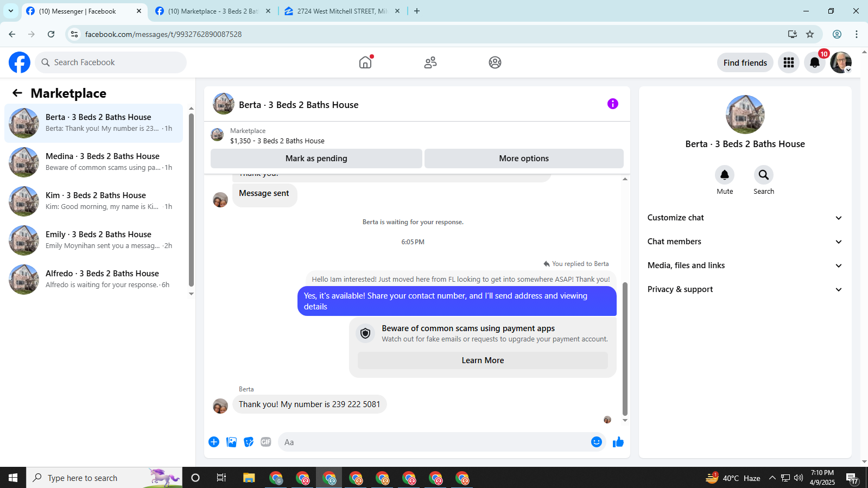The height and width of the screenshot is (488, 868).
Task: Open Kim 3 Beds 2 Baths chat
Action: (93, 201)
